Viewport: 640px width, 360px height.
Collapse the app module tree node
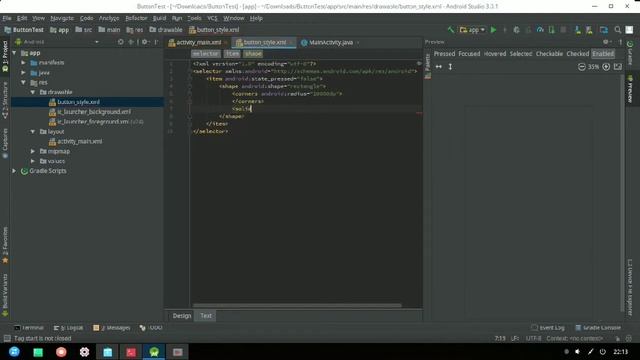(15, 53)
